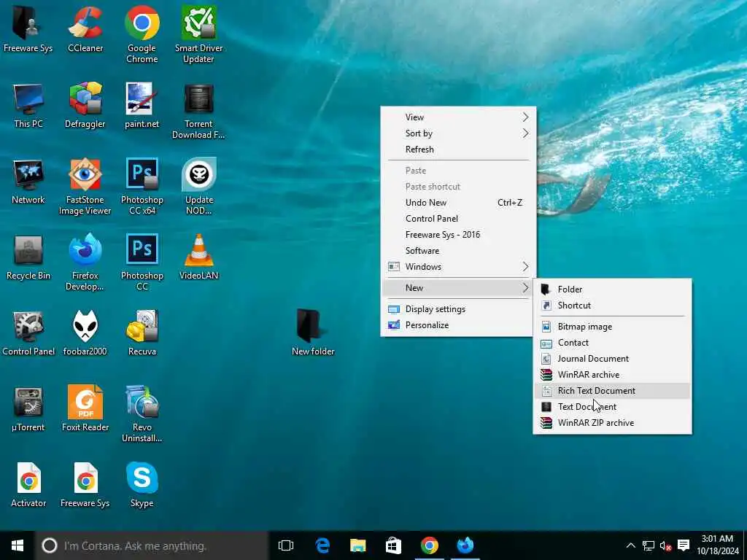Open the Action Center notifications icon
Image resolution: width=747 pixels, height=560 pixels.
[684, 545]
